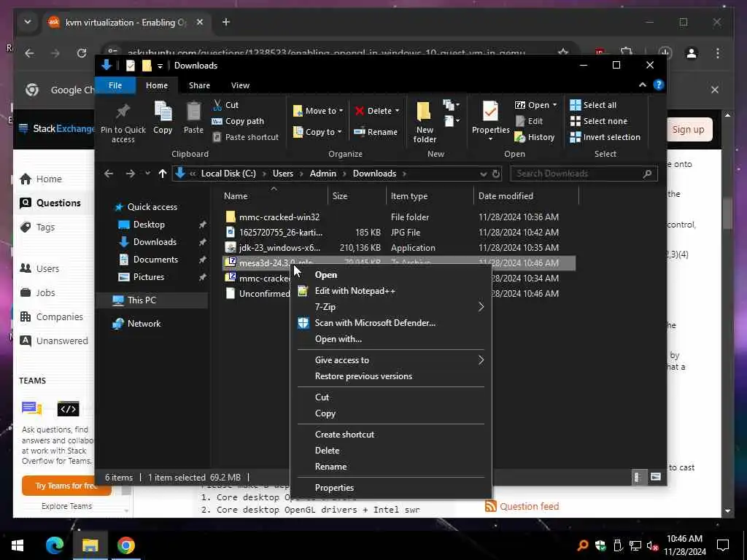Switch to large icons view in status bar
Image resolution: width=747 pixels, height=560 pixels.
tap(656, 477)
